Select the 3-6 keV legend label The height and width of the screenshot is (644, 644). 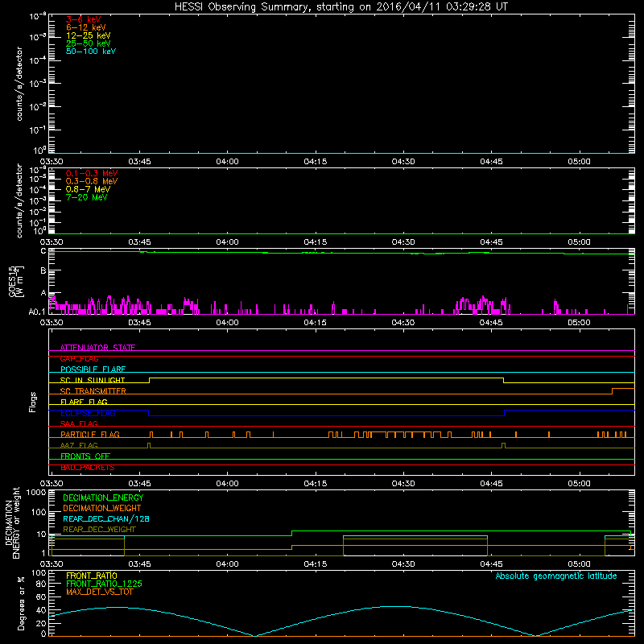click(x=84, y=19)
